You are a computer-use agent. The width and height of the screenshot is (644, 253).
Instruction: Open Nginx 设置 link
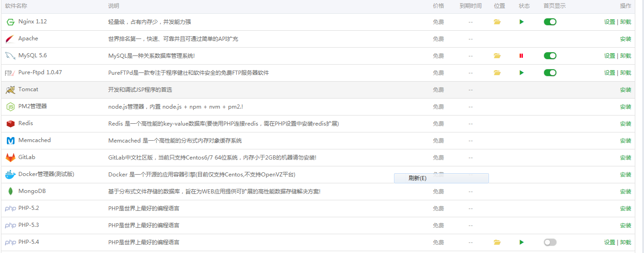610,22
